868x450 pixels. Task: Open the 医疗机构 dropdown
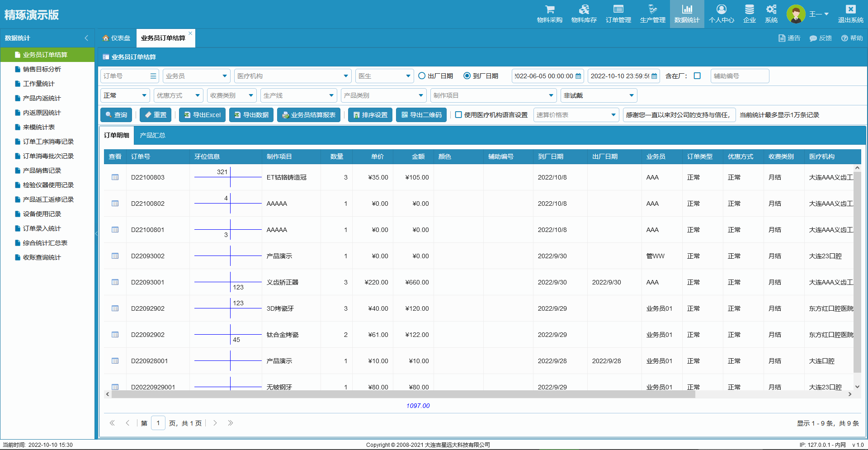pos(293,76)
